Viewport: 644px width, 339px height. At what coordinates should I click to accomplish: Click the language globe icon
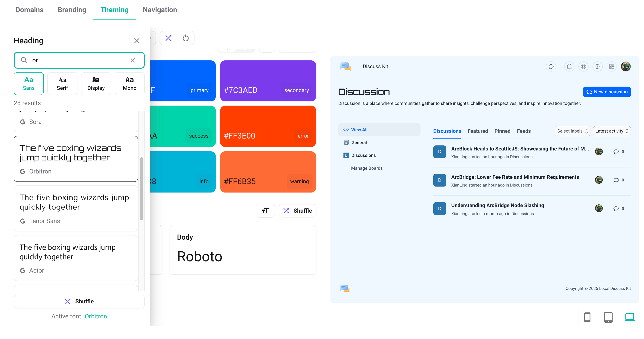point(583,67)
